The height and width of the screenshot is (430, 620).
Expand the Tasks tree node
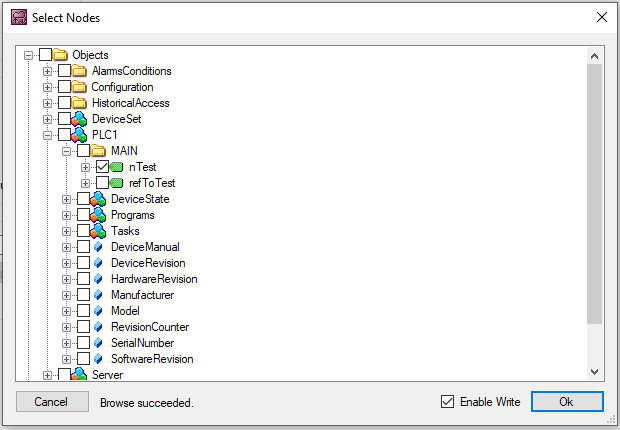point(66,231)
